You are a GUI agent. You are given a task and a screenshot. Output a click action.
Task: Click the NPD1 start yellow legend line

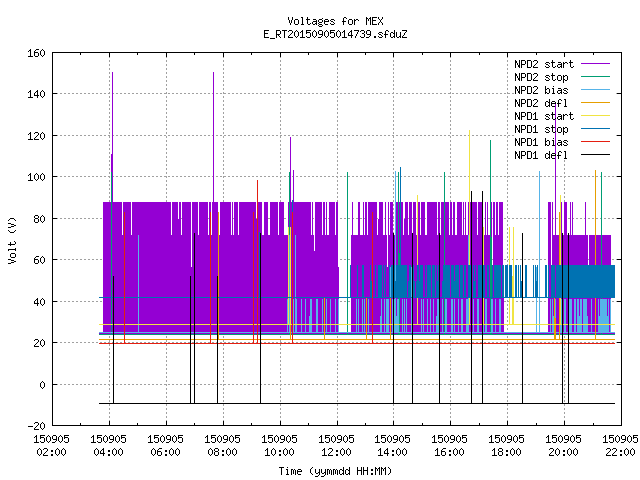point(595,116)
